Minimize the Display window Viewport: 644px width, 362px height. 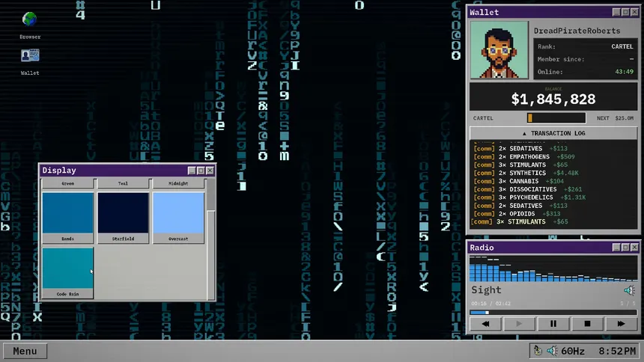click(x=192, y=171)
